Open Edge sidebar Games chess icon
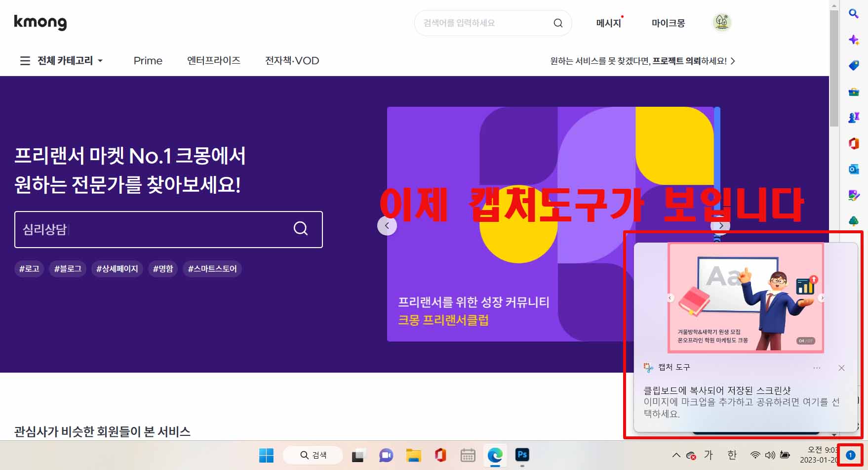 [x=854, y=117]
